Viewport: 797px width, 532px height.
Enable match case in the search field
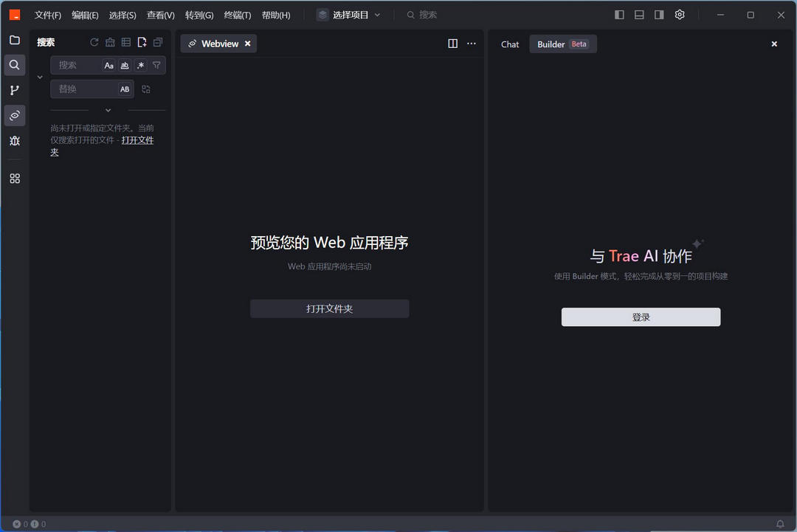click(x=108, y=65)
